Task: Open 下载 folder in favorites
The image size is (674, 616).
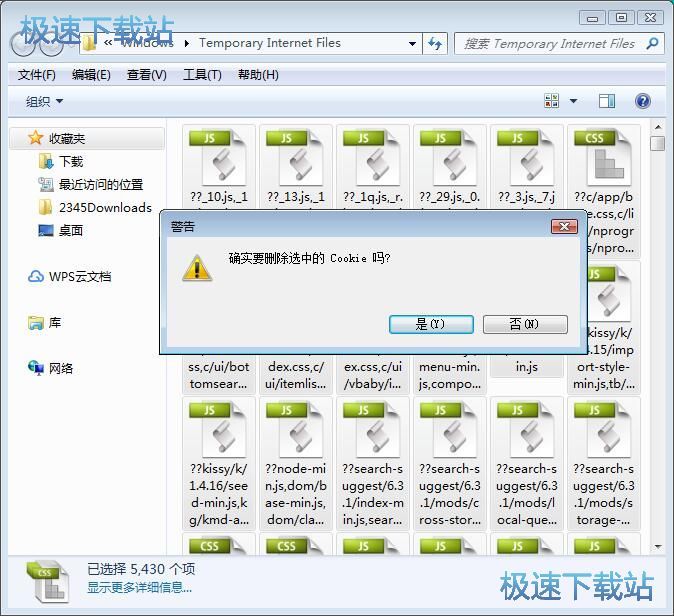Action: point(71,162)
